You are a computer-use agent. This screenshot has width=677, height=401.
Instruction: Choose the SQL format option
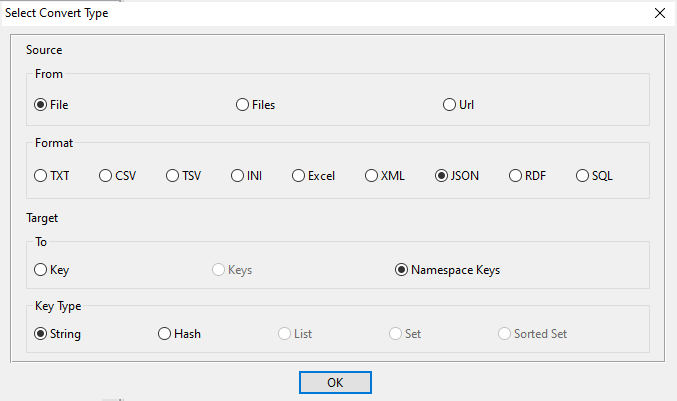click(x=583, y=176)
